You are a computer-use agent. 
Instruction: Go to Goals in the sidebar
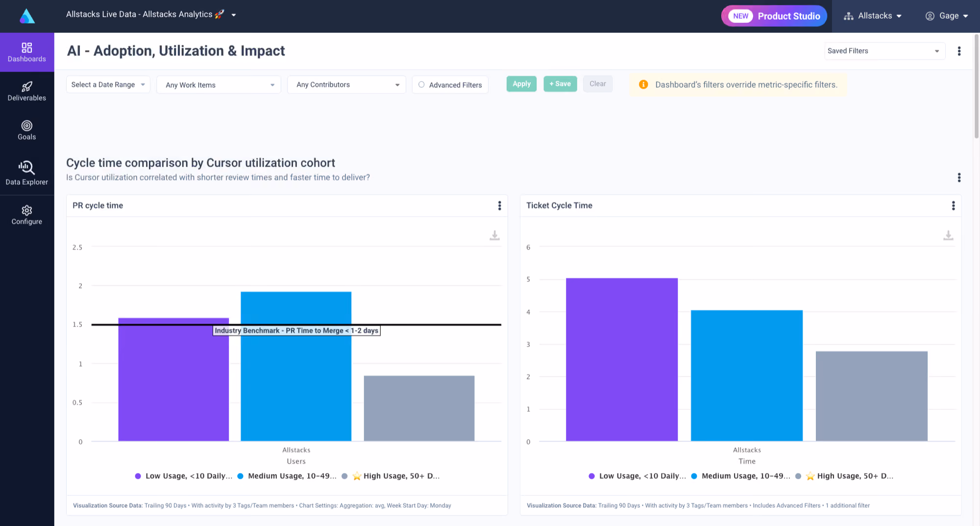(x=27, y=130)
